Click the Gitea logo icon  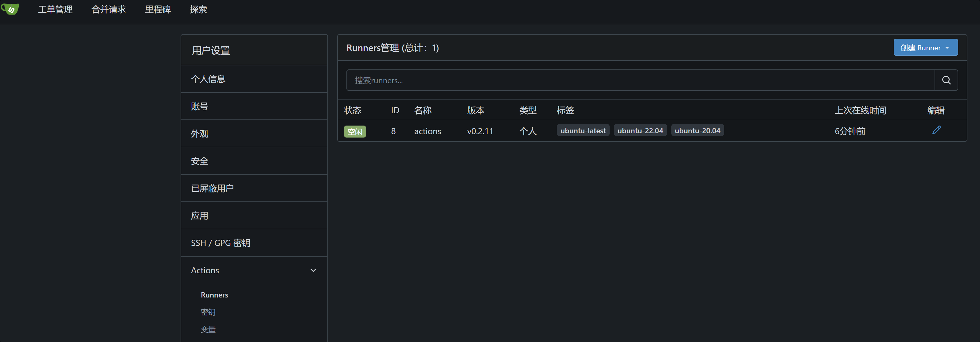(11, 9)
